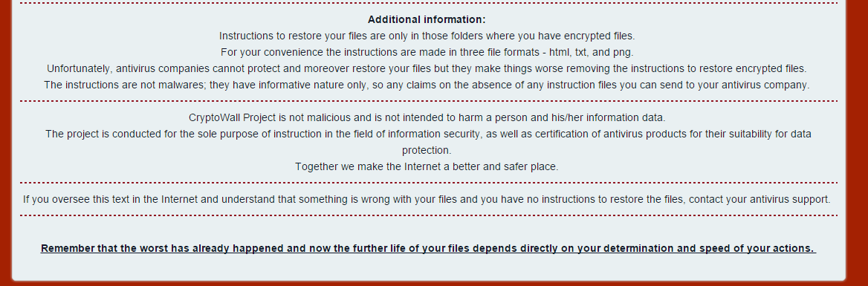
Task: Click the line "The instructions are not malwares"
Action: pos(427,85)
